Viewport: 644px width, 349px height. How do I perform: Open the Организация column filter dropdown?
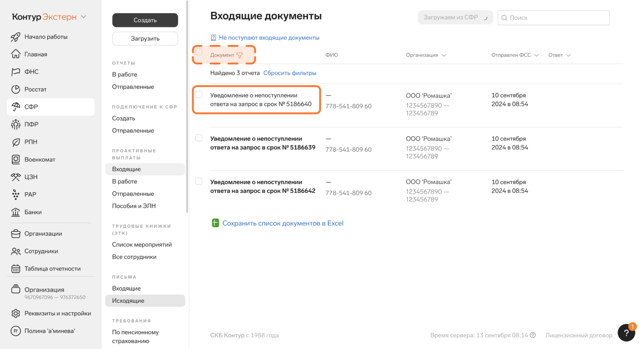click(444, 55)
